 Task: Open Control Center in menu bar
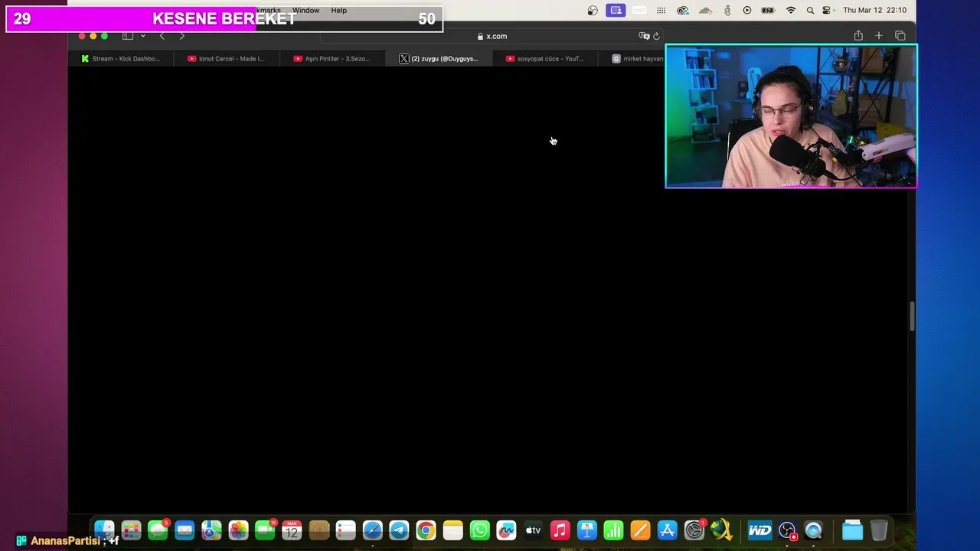tap(827, 11)
